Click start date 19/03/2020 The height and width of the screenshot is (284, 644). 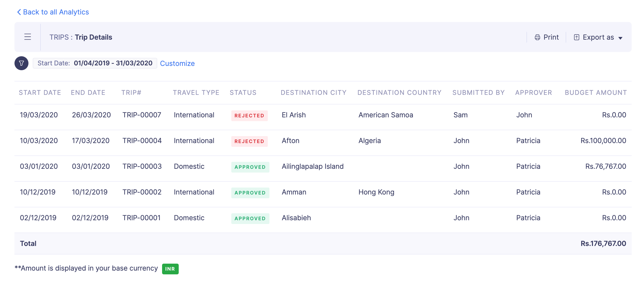click(x=39, y=115)
